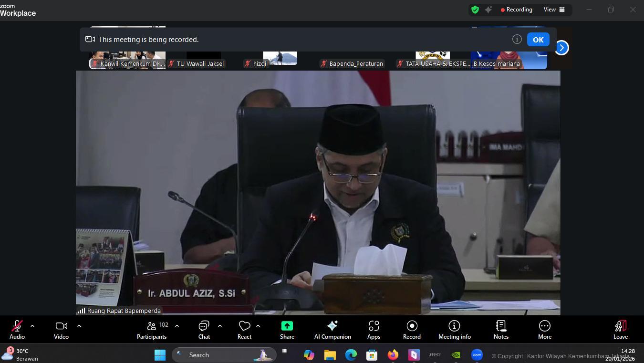
Task: Open the Notes tool
Action: (501, 330)
